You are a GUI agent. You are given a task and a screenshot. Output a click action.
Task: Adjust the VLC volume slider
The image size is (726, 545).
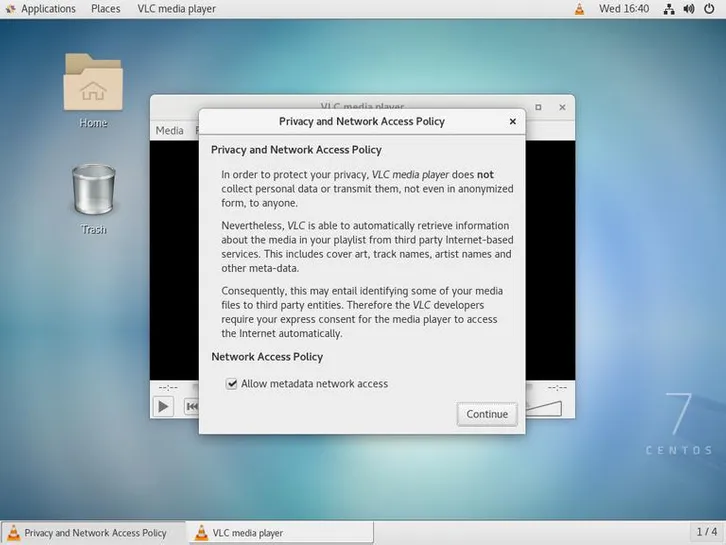point(544,408)
